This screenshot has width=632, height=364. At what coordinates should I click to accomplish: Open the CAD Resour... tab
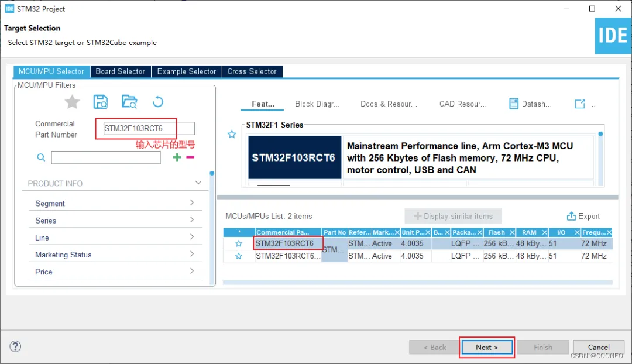coord(463,104)
